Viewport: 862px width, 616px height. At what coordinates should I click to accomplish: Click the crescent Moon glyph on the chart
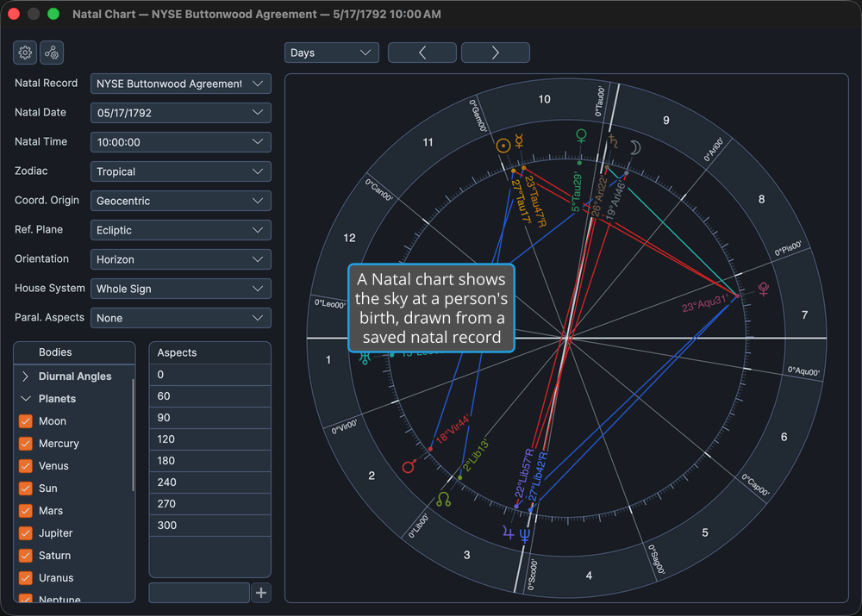(x=634, y=148)
